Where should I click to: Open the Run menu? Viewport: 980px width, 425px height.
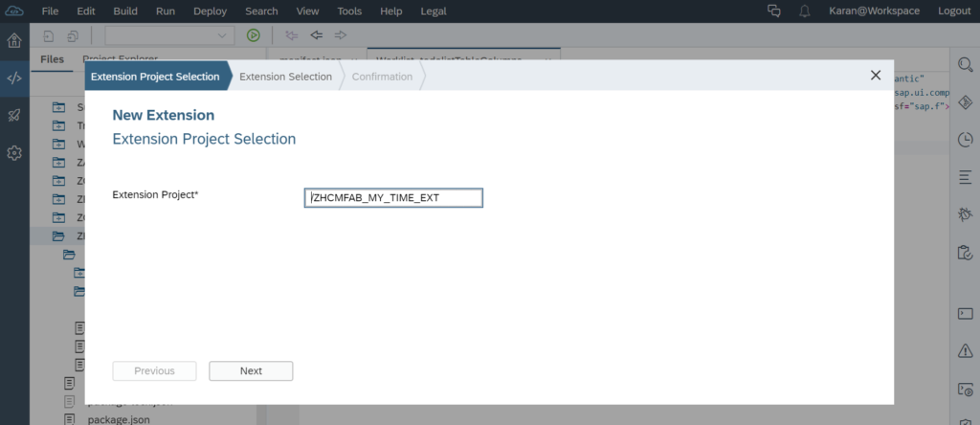pyautogui.click(x=166, y=11)
